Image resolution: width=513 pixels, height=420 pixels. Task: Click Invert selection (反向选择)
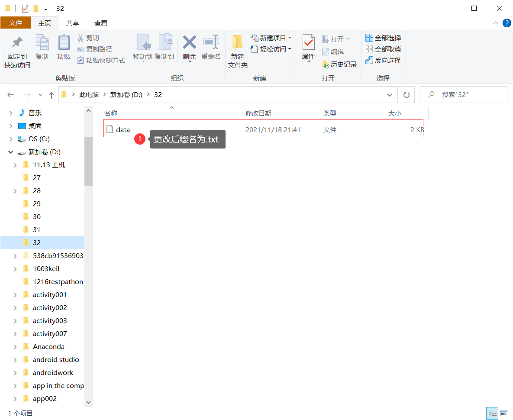click(x=383, y=61)
